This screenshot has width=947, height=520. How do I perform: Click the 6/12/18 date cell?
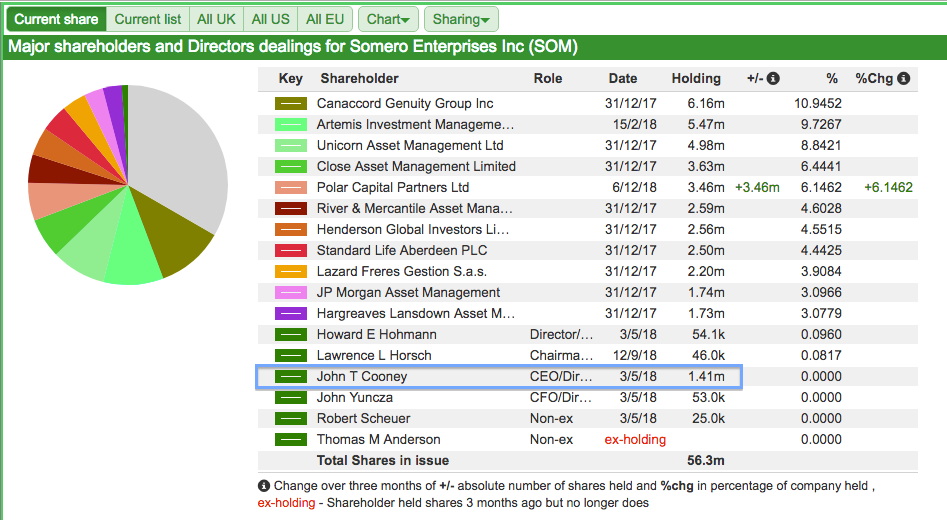[634, 188]
